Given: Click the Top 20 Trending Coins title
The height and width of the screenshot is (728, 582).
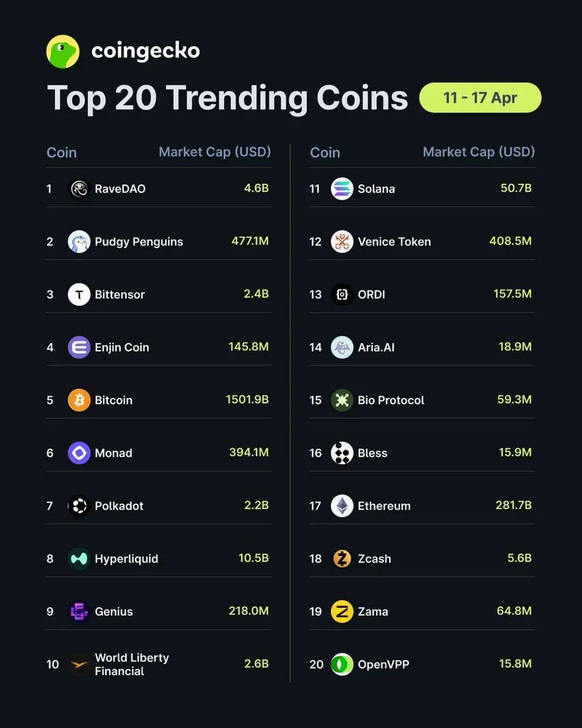Looking at the screenshot, I should tap(227, 98).
